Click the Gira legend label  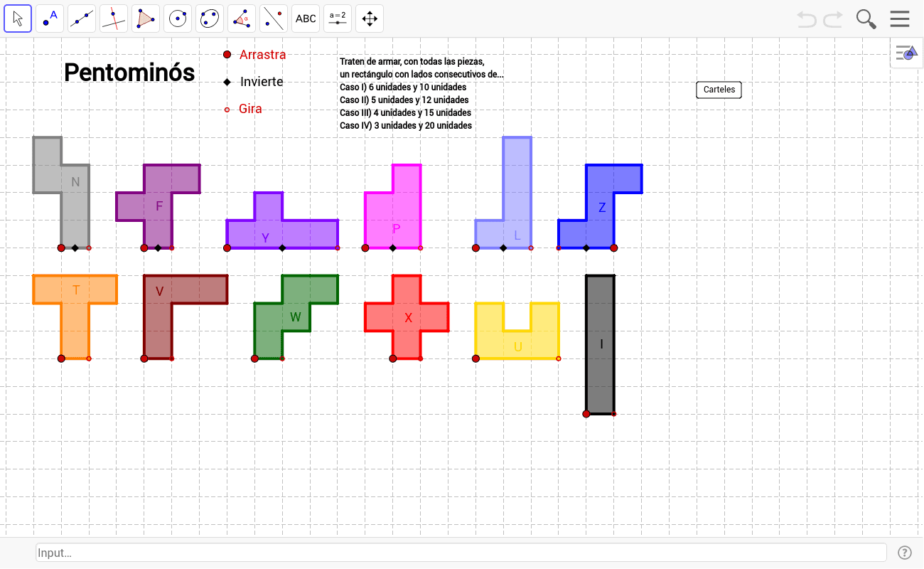pyautogui.click(x=251, y=109)
